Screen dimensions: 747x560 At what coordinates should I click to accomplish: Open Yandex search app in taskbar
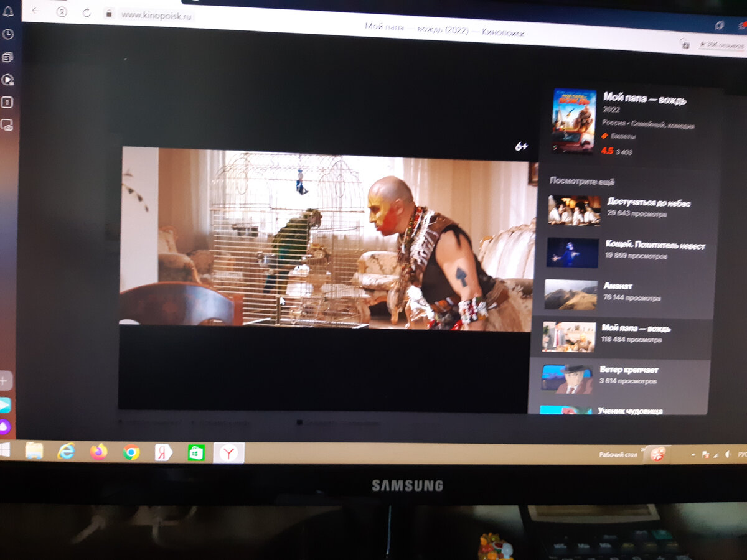(x=164, y=452)
